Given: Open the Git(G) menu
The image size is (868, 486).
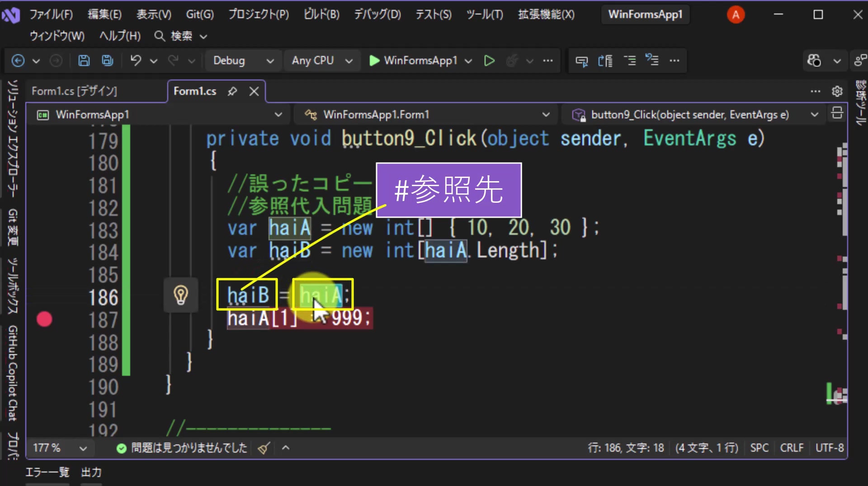Looking at the screenshot, I should (200, 14).
